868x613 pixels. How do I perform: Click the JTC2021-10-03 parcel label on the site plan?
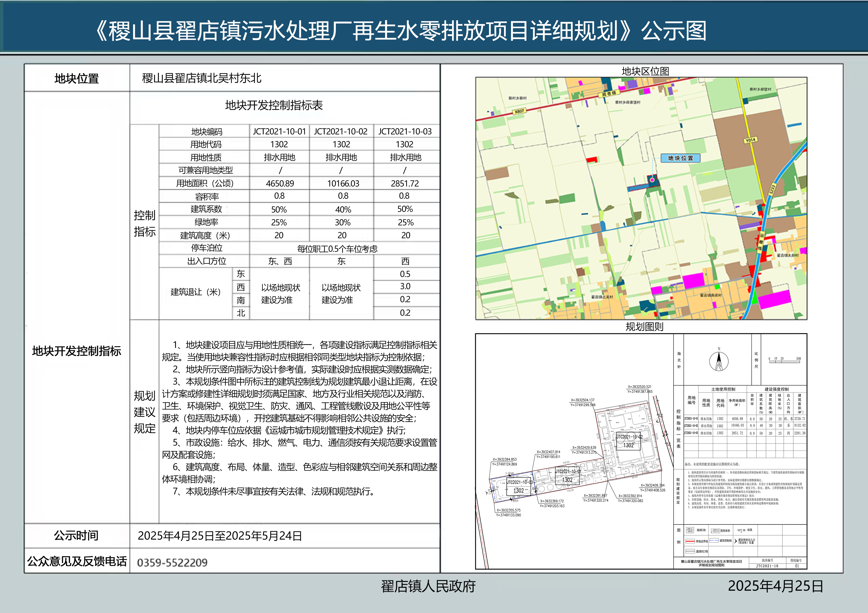tap(520, 482)
